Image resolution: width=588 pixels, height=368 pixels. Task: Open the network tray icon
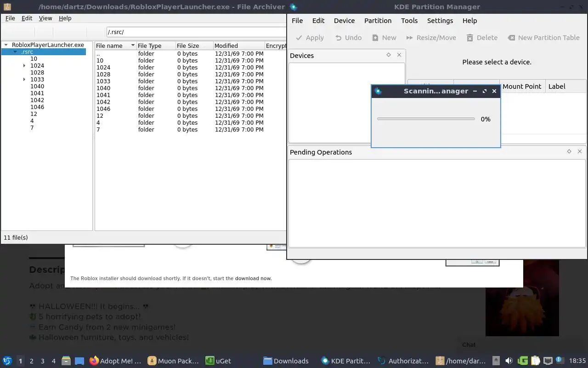pyautogui.click(x=548, y=361)
